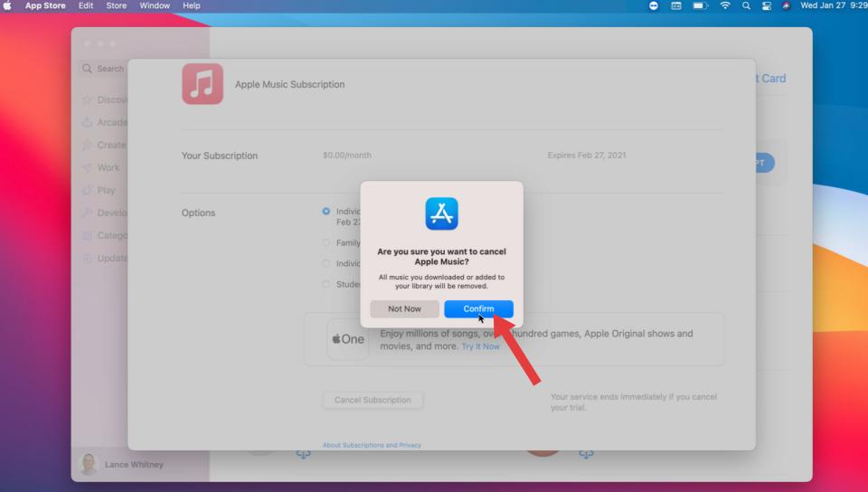Image resolution: width=868 pixels, height=492 pixels.
Task: Check battery status in menu bar
Action: click(x=700, y=5)
